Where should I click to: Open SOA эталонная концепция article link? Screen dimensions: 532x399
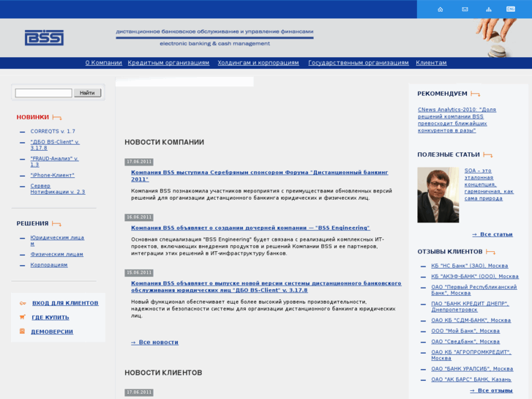coord(489,184)
